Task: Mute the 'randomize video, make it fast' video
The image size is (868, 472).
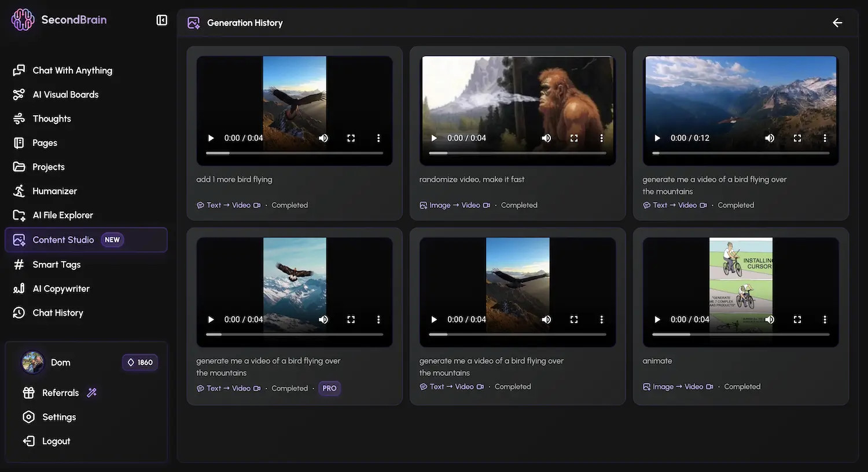Action: coord(546,138)
